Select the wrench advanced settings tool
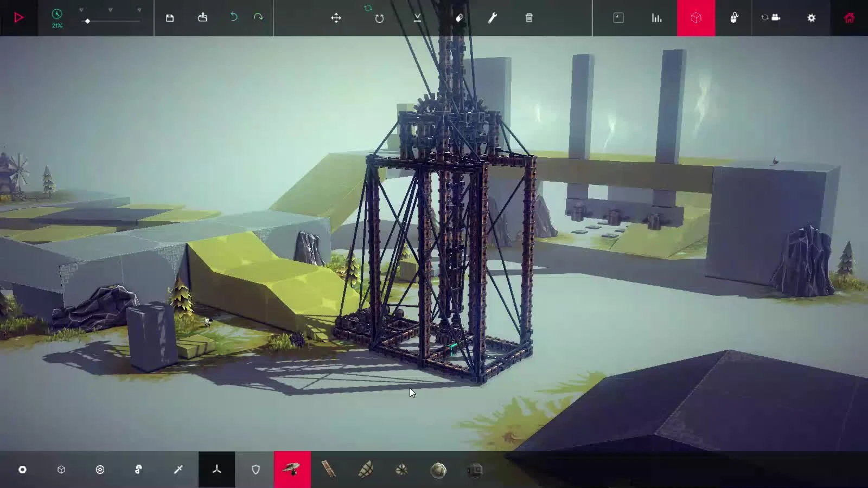This screenshot has width=868, height=488. (x=493, y=18)
